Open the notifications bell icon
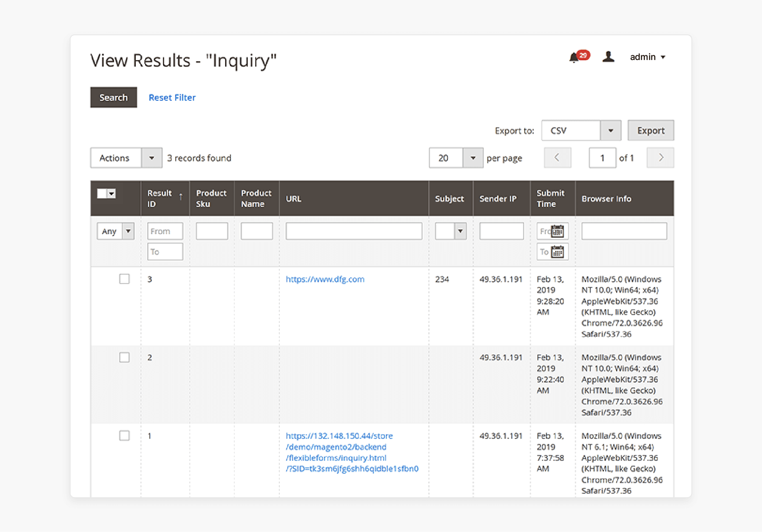Screen dimensions: 762x532 [574, 57]
